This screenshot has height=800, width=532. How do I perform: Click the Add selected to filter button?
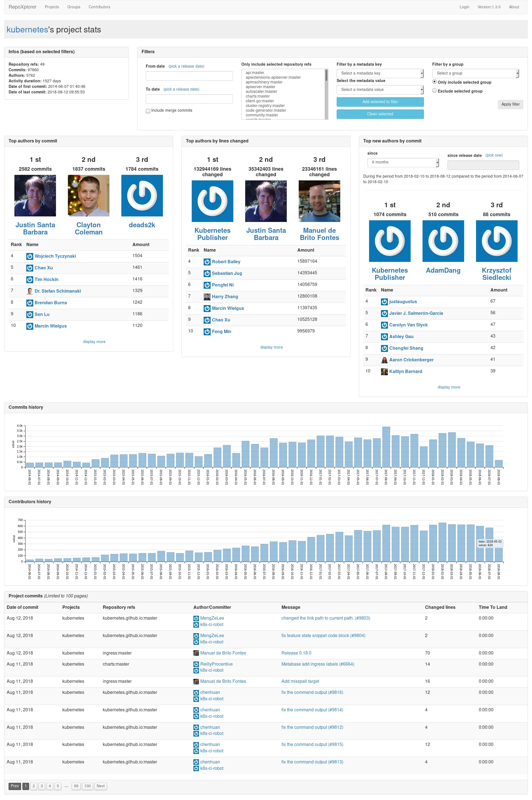(x=380, y=102)
